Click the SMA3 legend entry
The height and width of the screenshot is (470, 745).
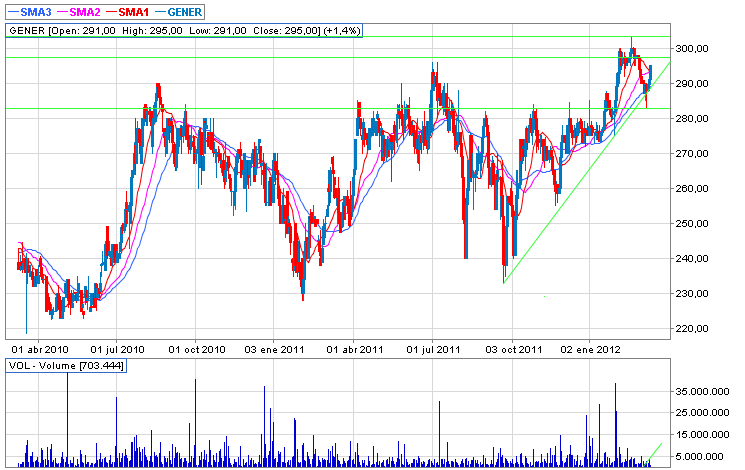30,12
